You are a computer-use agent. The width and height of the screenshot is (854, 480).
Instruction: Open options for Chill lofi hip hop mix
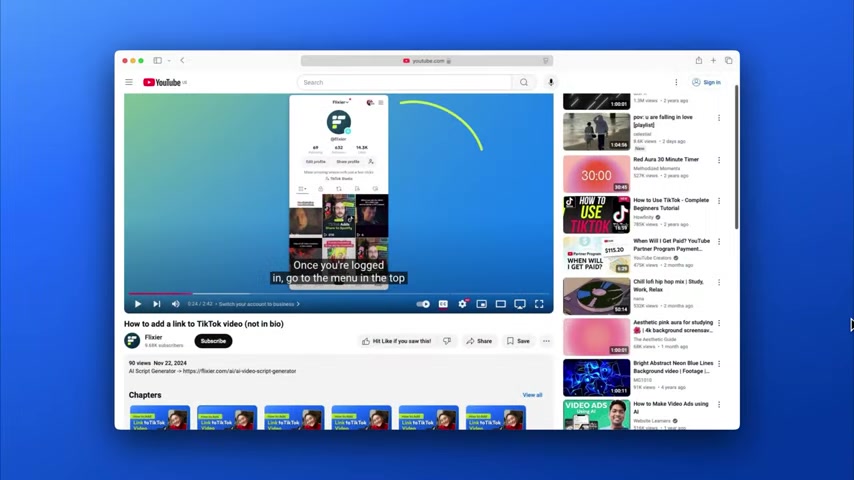point(719,282)
